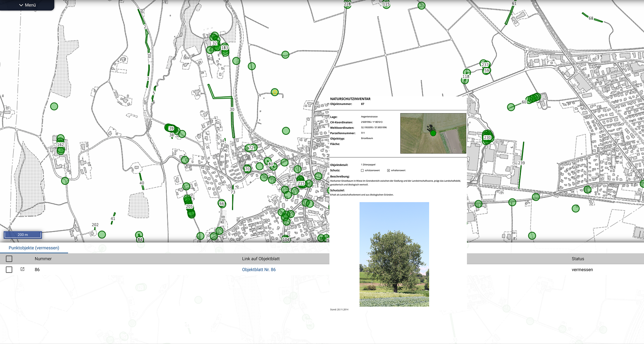Open row 86 details icon
Image resolution: width=644 pixels, height=344 pixels.
pyautogui.click(x=22, y=269)
